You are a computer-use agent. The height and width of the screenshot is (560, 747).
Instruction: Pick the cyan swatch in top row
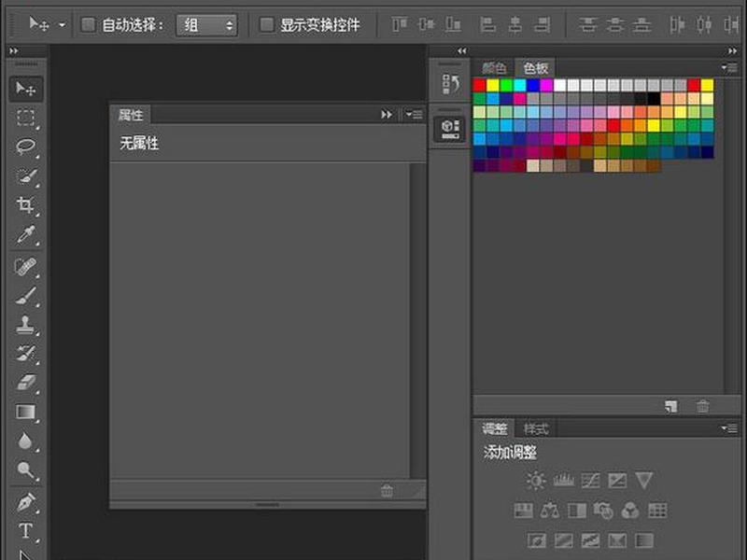click(520, 85)
